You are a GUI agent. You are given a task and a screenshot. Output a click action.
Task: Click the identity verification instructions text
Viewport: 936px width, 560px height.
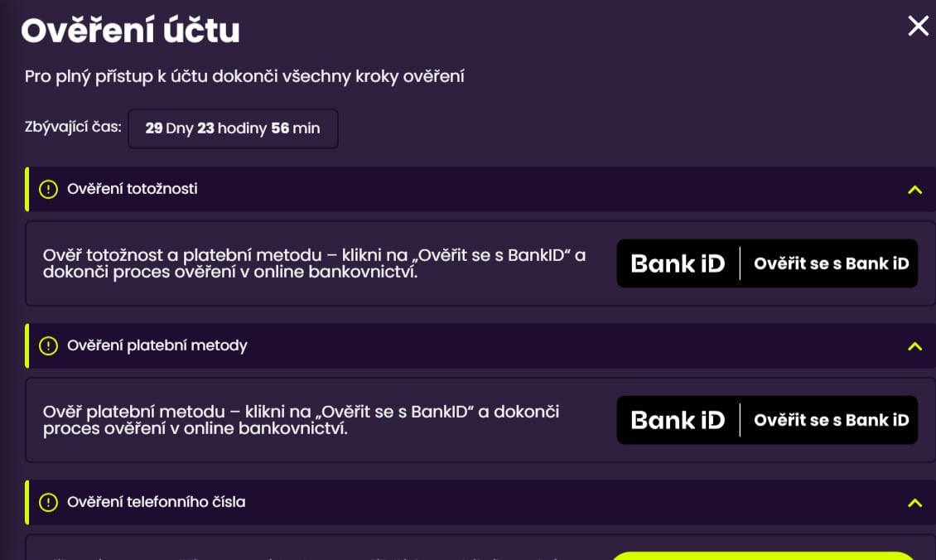pos(314,263)
